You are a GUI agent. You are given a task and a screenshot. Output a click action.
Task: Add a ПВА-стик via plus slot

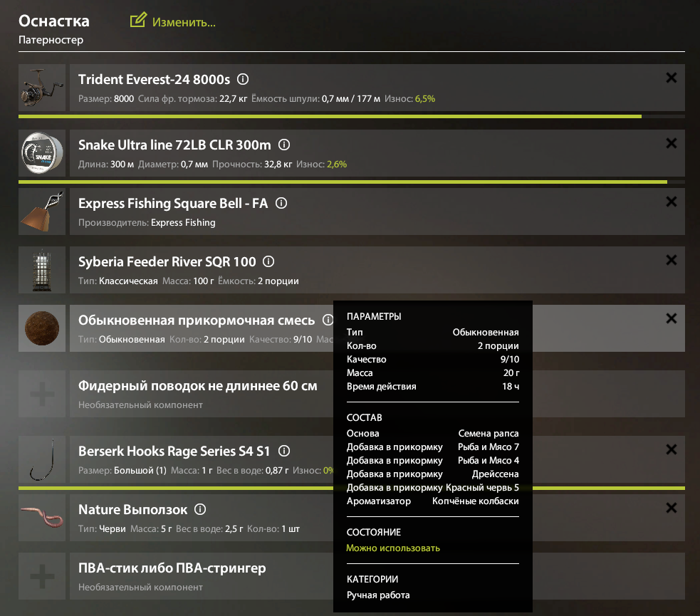tap(42, 576)
